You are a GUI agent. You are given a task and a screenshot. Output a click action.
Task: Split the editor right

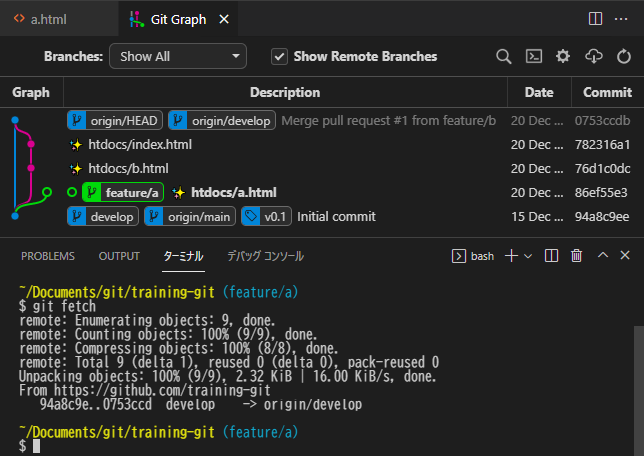pyautogui.click(x=595, y=18)
